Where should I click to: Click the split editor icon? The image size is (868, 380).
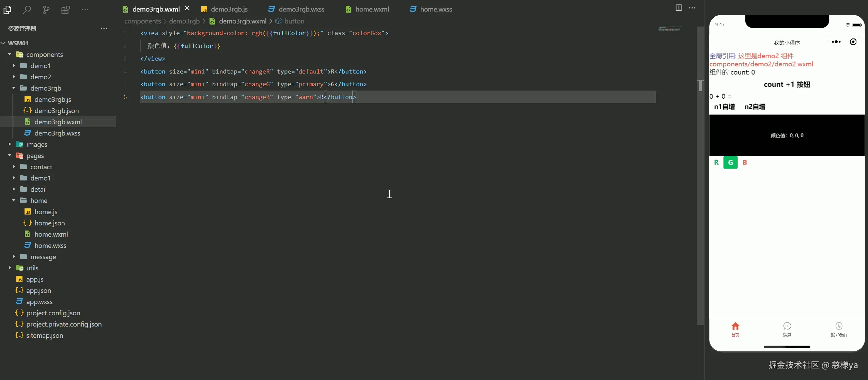coord(679,8)
